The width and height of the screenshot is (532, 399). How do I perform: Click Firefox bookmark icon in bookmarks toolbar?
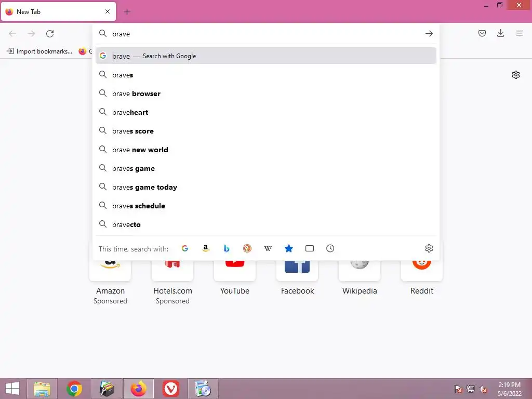click(83, 51)
